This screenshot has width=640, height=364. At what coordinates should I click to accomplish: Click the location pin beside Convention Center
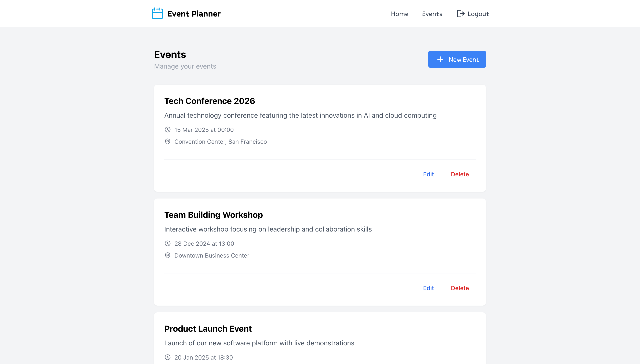tap(167, 142)
